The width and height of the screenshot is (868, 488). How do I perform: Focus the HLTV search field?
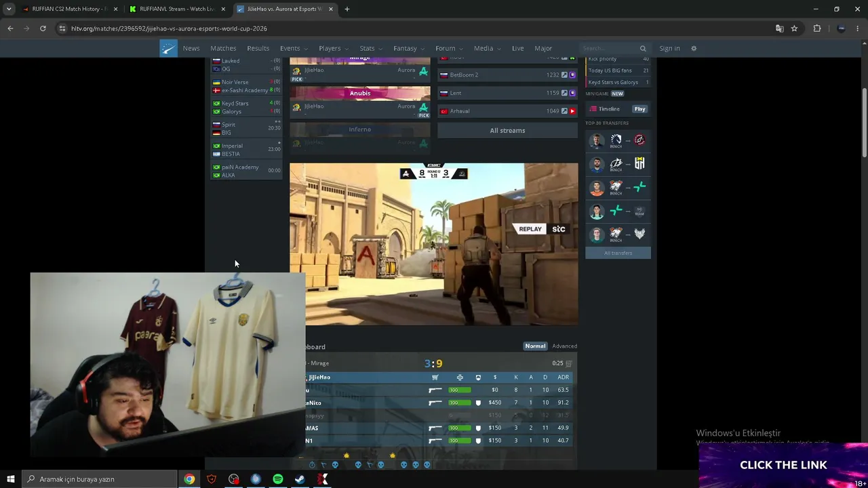[x=609, y=48]
